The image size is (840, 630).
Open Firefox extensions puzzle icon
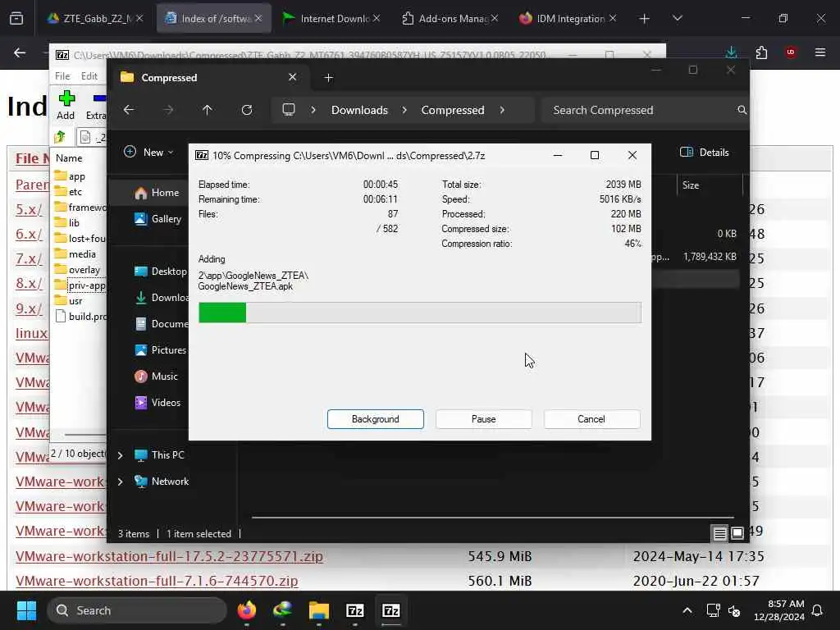[x=761, y=52]
